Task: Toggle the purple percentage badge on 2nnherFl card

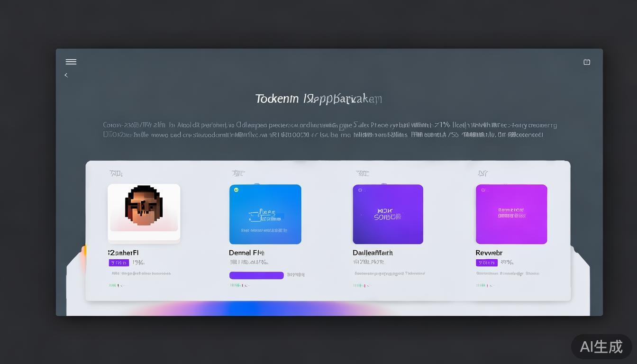Action: pyautogui.click(x=118, y=262)
